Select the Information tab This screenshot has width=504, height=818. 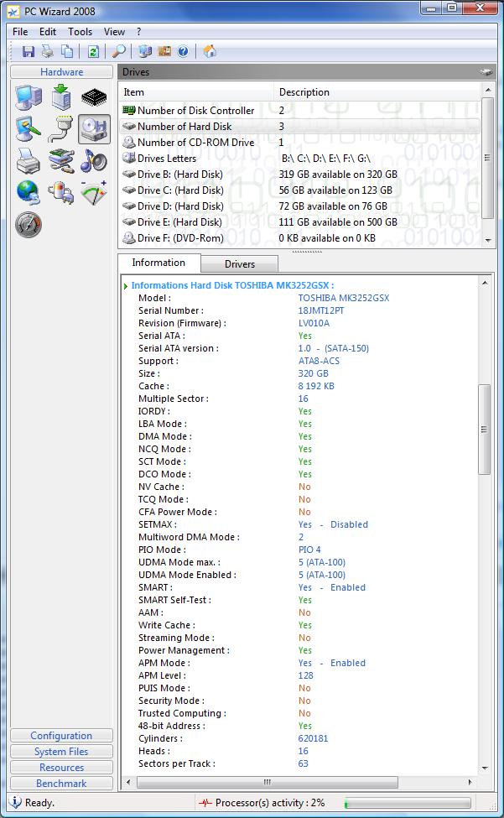[158, 263]
